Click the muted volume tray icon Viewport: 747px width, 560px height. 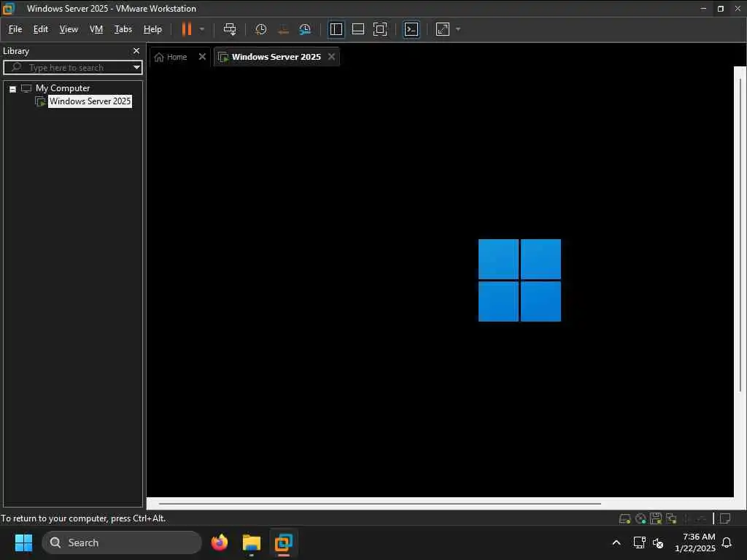tap(658, 542)
